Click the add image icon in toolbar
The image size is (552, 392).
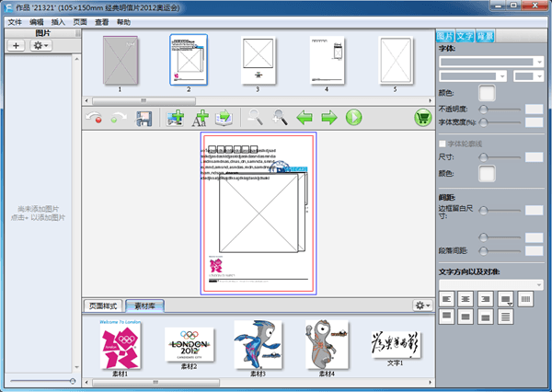[176, 118]
